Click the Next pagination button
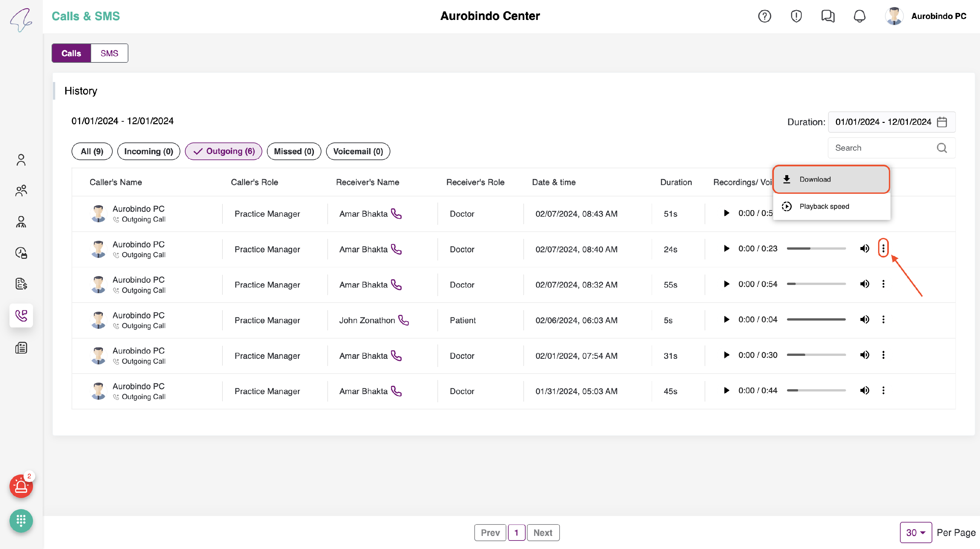The width and height of the screenshot is (980, 549). point(543,532)
